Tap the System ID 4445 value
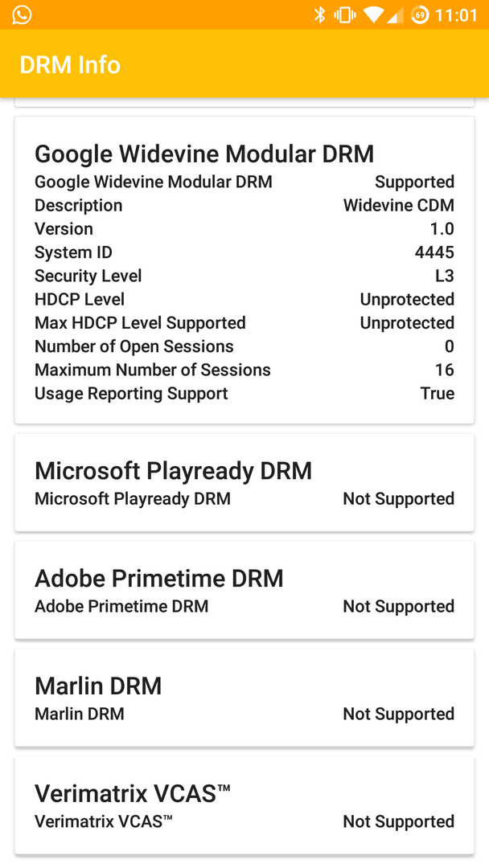489x868 pixels. click(x=434, y=252)
